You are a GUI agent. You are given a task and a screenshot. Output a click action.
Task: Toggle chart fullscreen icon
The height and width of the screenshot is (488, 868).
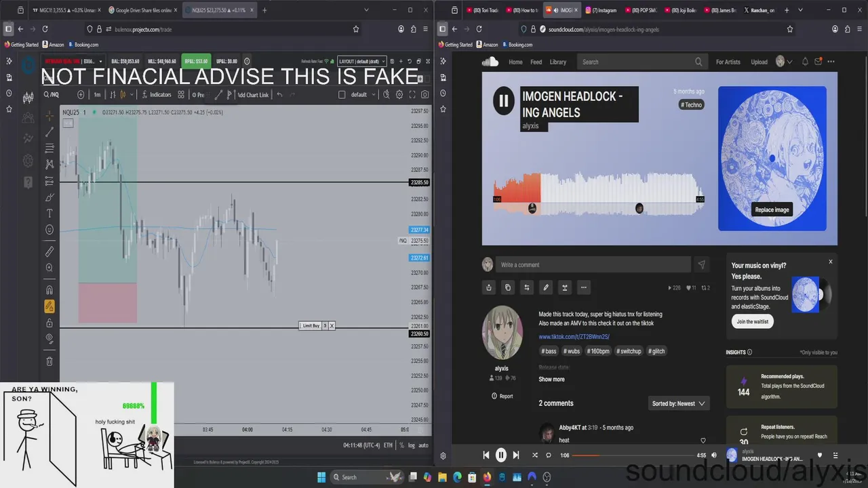411,94
